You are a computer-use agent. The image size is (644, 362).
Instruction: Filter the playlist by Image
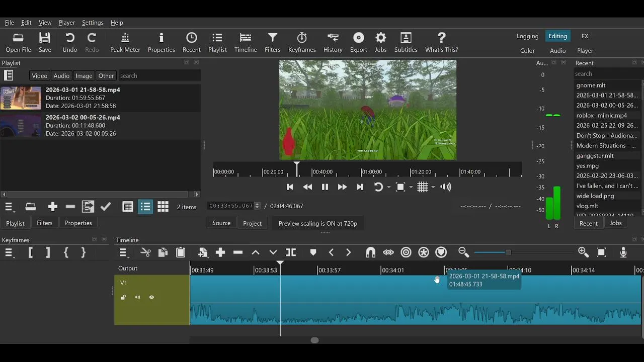[84, 76]
